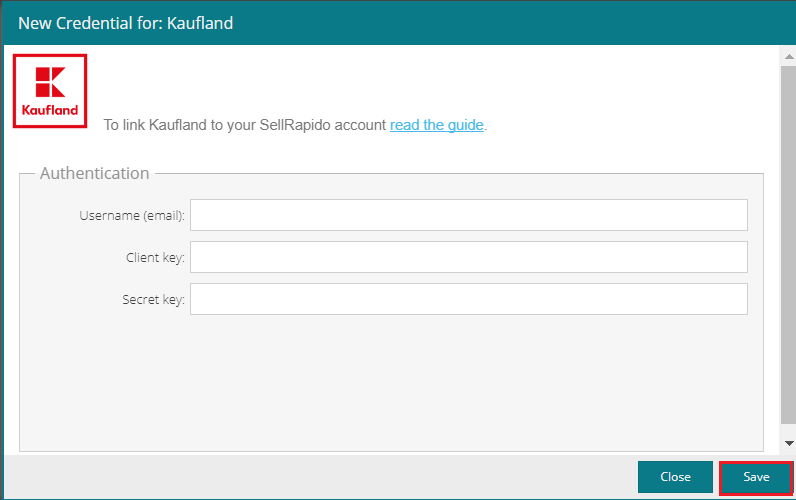
Task: Click the Authentication group heading
Action: point(94,173)
